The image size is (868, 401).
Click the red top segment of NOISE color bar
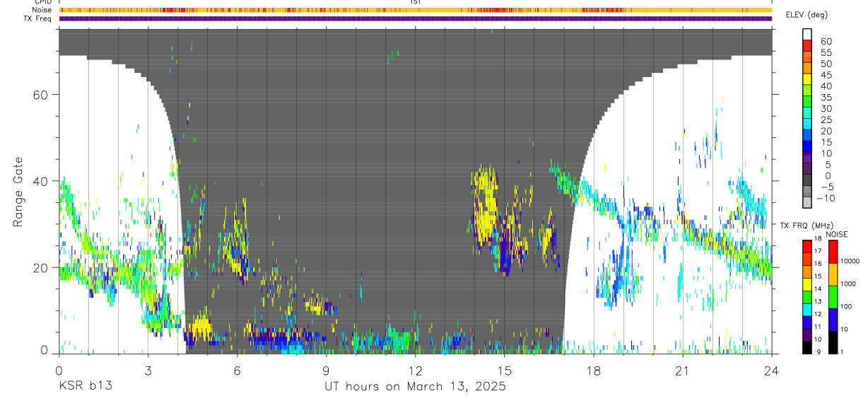tap(833, 250)
